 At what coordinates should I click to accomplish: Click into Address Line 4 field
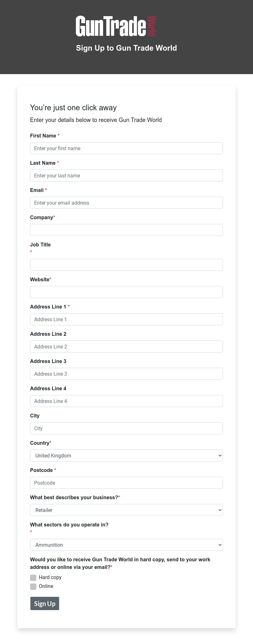(126, 401)
